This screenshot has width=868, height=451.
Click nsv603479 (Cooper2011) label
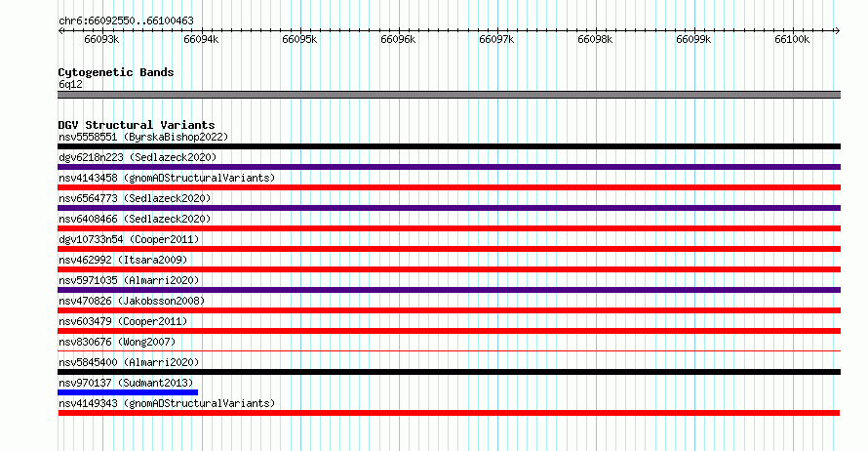pyautogui.click(x=123, y=321)
